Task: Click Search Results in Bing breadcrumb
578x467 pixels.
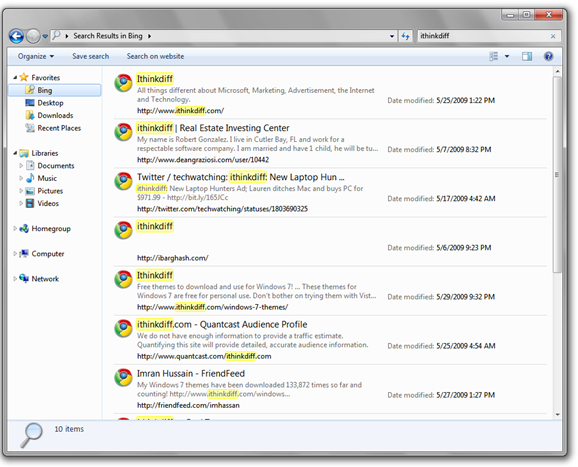Action: (108, 36)
